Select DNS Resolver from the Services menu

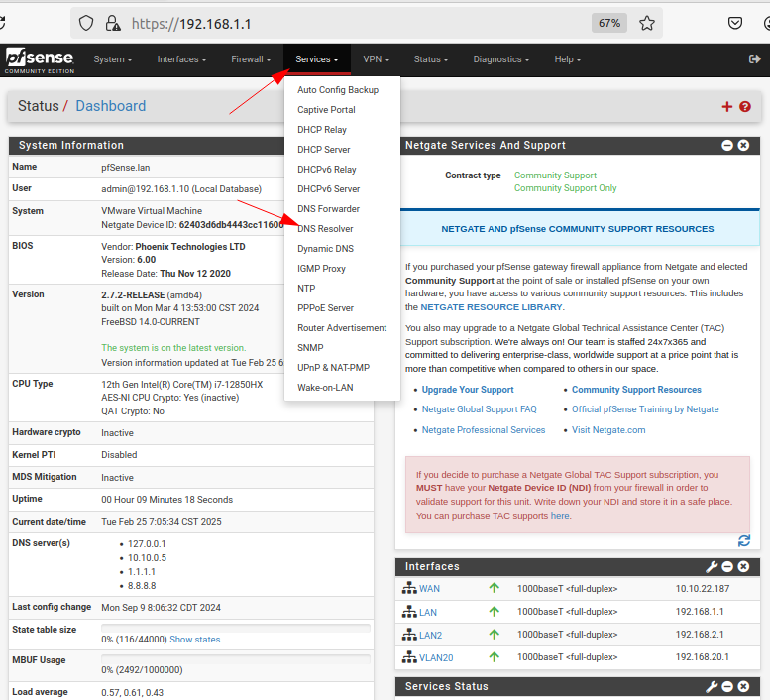(x=325, y=229)
